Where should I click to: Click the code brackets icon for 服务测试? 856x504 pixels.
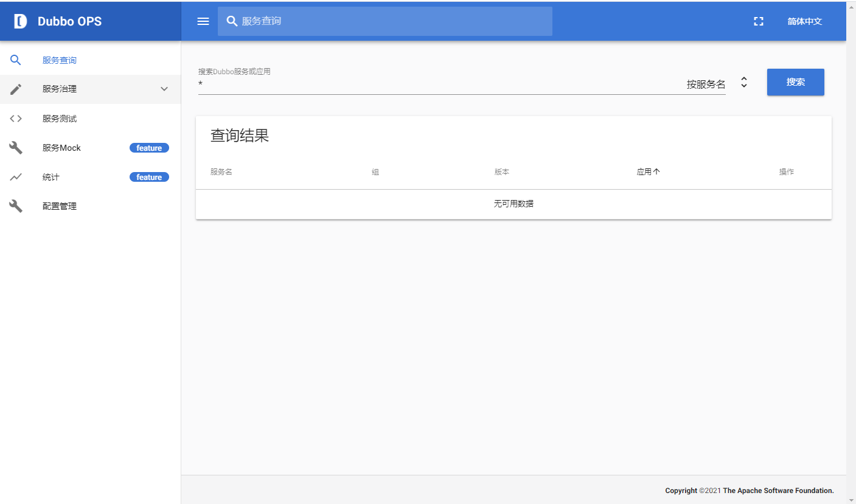tap(16, 119)
